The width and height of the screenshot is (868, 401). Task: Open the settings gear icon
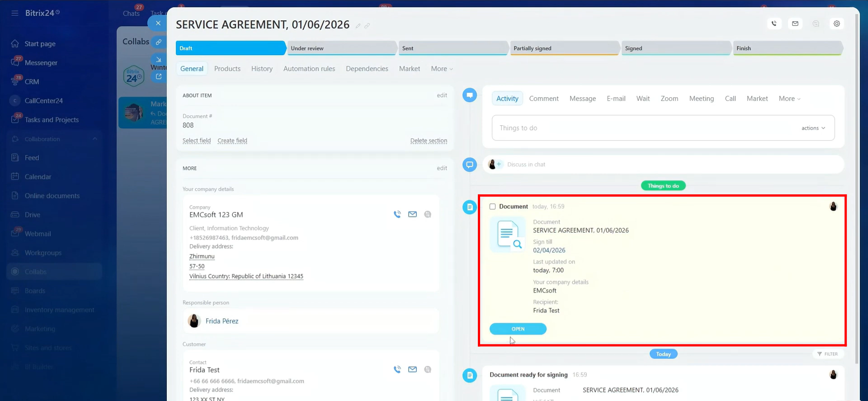click(x=836, y=24)
